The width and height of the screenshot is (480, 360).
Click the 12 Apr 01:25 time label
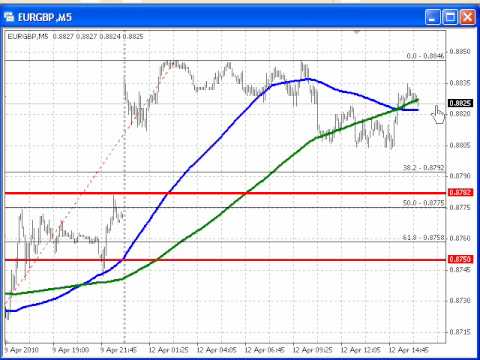coord(168,350)
